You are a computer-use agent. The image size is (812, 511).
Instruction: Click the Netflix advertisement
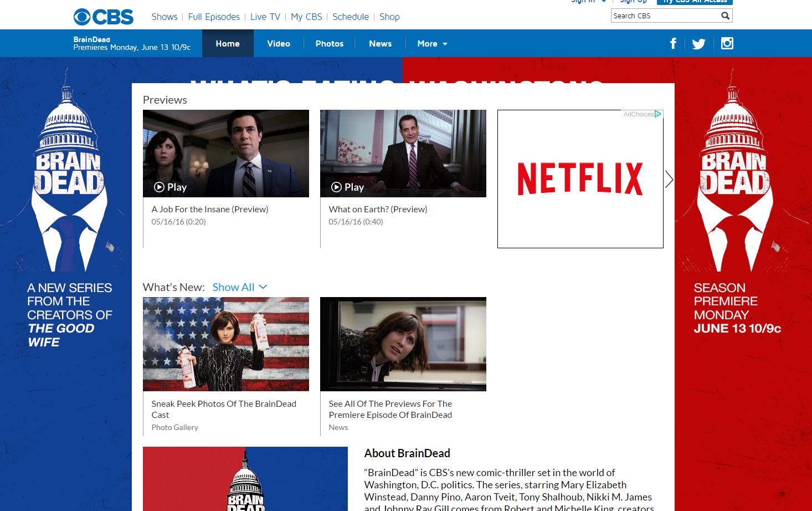pos(580,179)
